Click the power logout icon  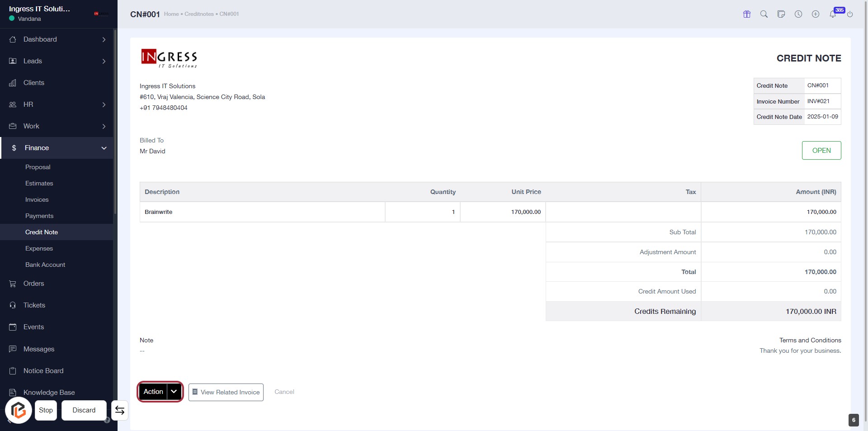click(x=850, y=14)
